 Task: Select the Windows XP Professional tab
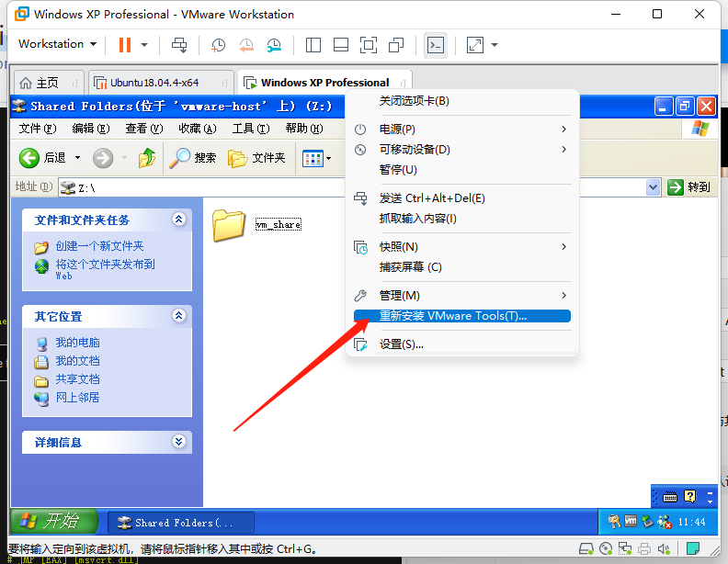coord(324,83)
